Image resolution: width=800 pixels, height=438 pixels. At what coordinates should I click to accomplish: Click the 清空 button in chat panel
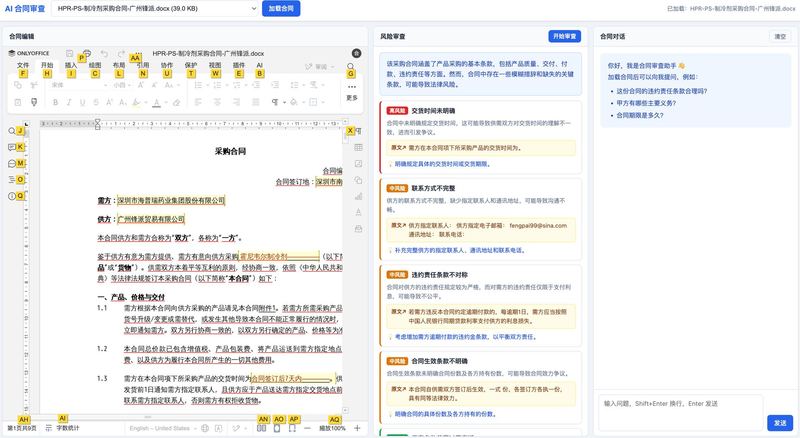(x=780, y=36)
